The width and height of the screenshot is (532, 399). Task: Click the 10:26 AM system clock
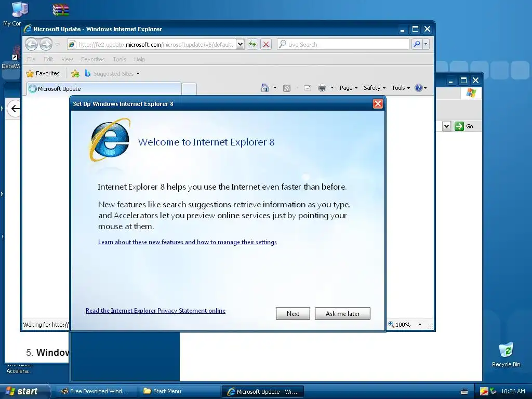pyautogui.click(x=513, y=391)
